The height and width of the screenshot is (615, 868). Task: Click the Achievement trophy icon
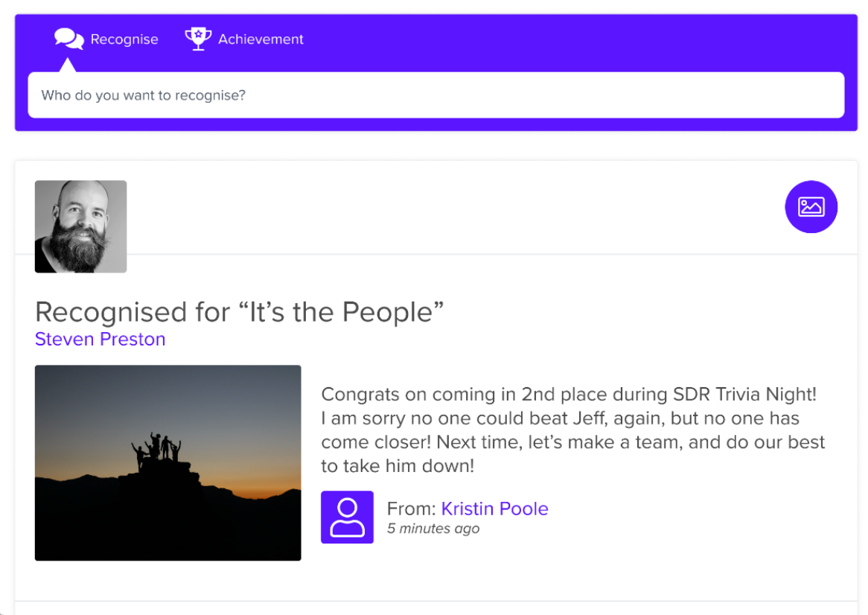point(197,39)
